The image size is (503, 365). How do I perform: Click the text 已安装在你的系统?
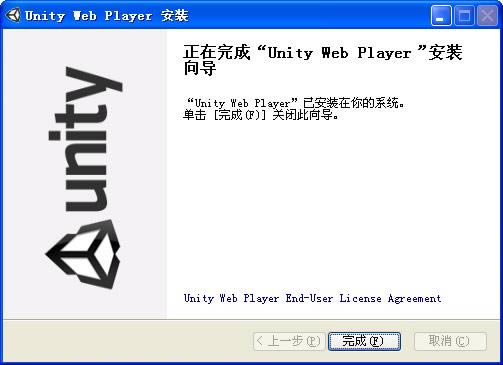click(354, 103)
